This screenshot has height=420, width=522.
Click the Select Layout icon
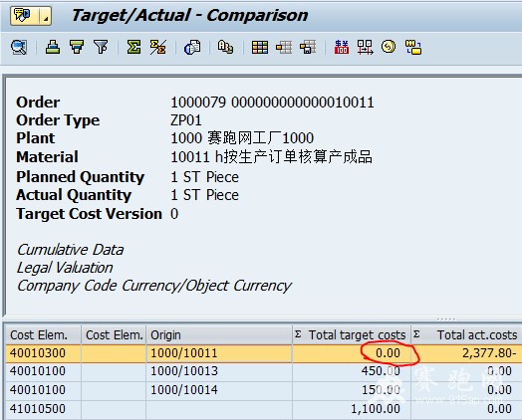[x=284, y=47]
